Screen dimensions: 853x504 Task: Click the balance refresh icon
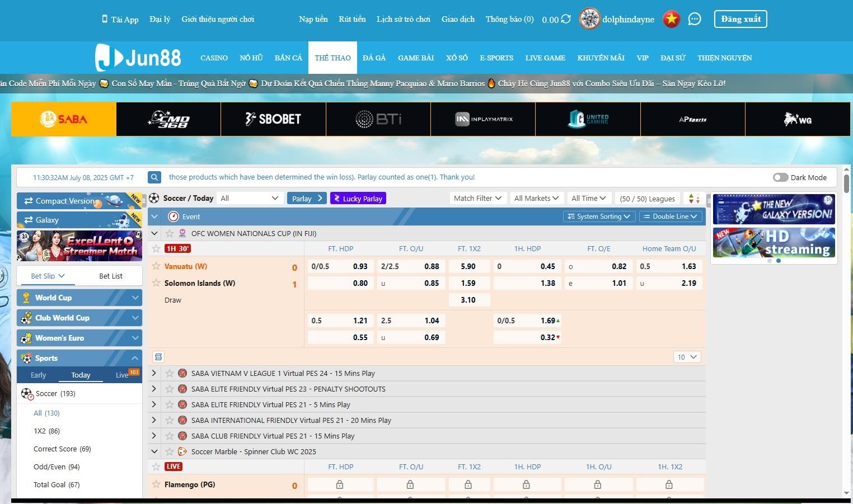click(566, 19)
